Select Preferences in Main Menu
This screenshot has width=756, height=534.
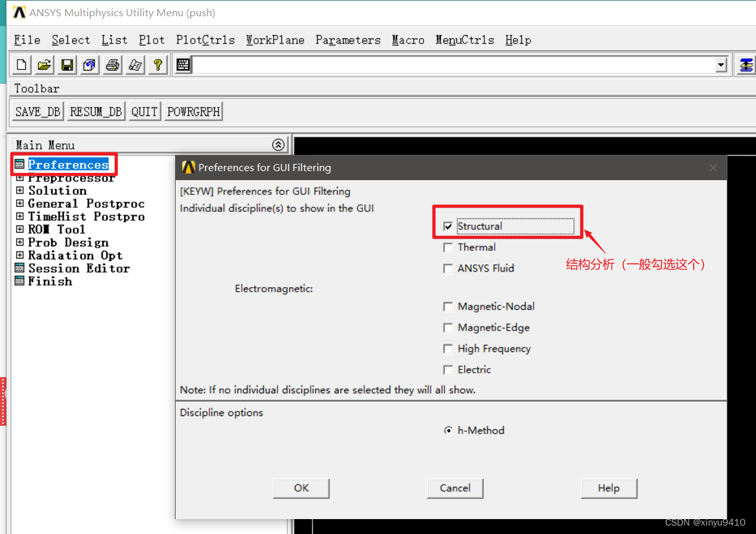pos(68,165)
